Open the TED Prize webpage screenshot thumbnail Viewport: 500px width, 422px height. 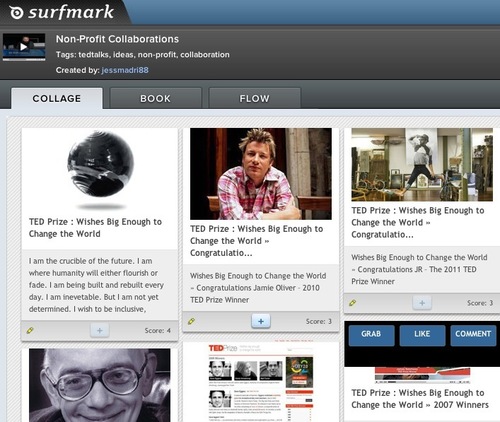pos(261,382)
